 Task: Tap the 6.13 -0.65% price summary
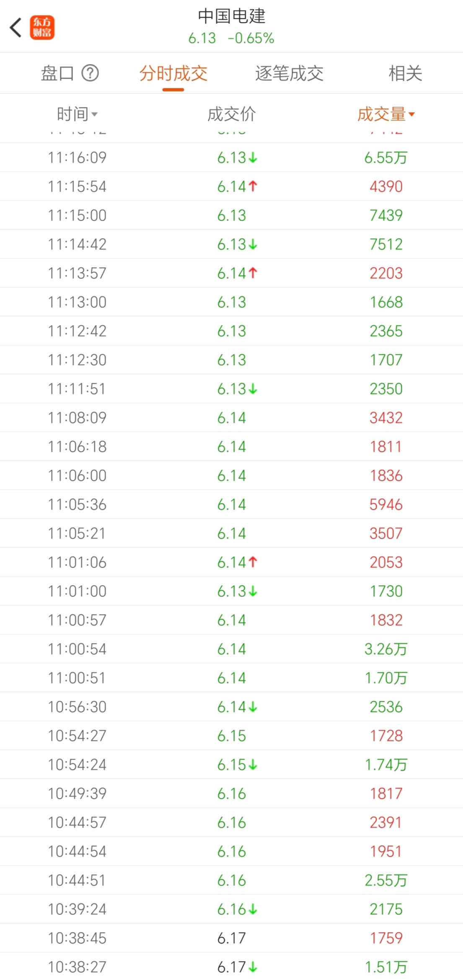pyautogui.click(x=231, y=38)
